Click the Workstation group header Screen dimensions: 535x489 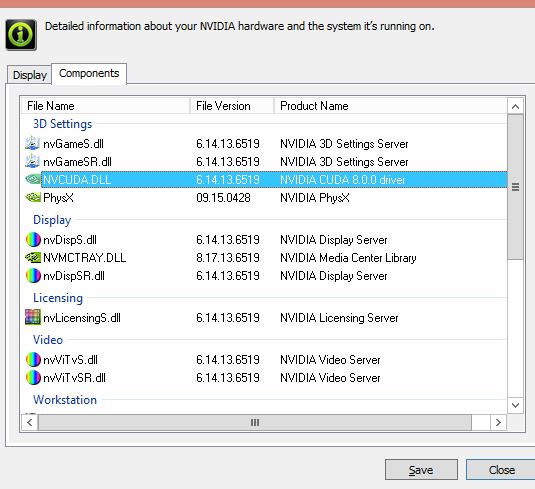tap(65, 400)
